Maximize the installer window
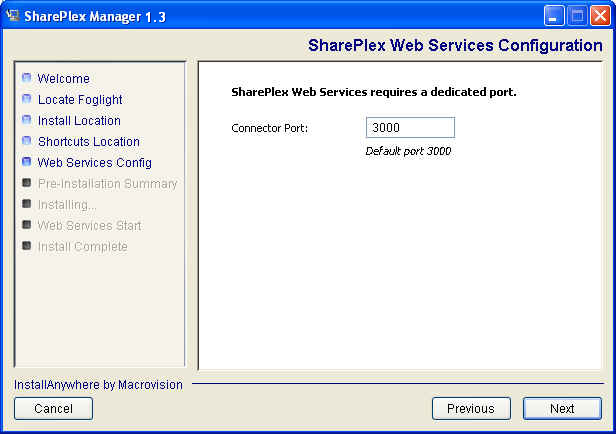616x434 pixels. pos(577,16)
